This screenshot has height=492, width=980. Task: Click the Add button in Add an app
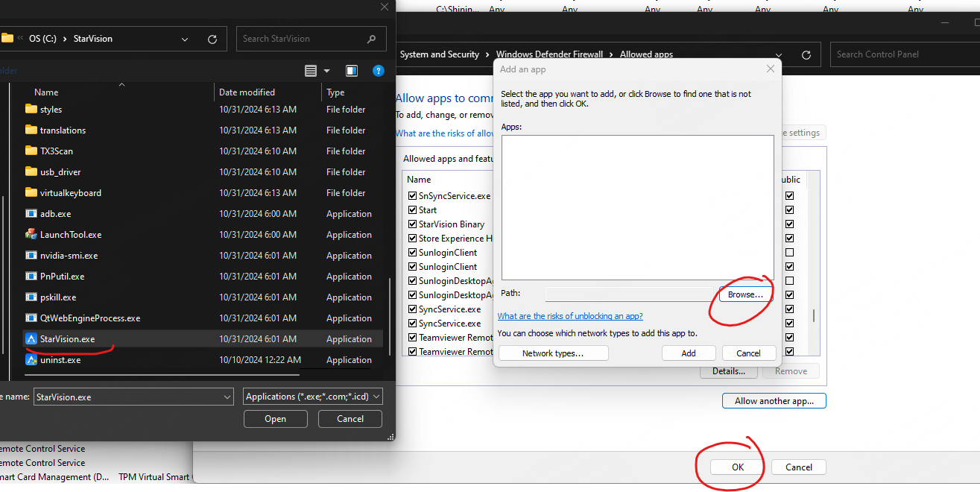pos(689,353)
